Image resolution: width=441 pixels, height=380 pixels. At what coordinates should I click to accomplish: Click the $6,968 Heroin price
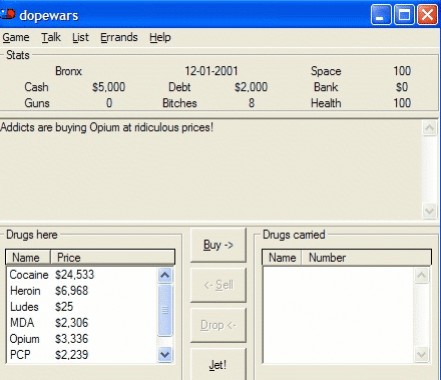(71, 291)
